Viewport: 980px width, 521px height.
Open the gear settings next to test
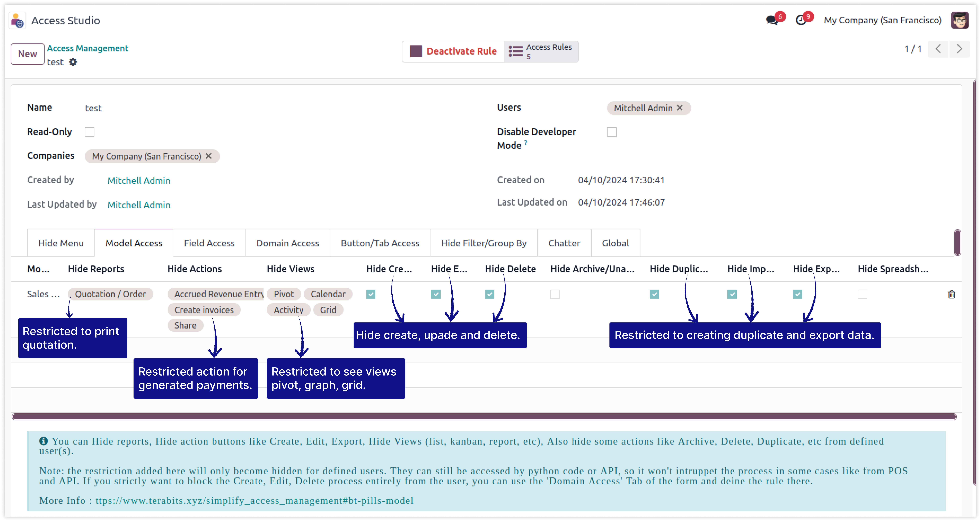coord(73,62)
